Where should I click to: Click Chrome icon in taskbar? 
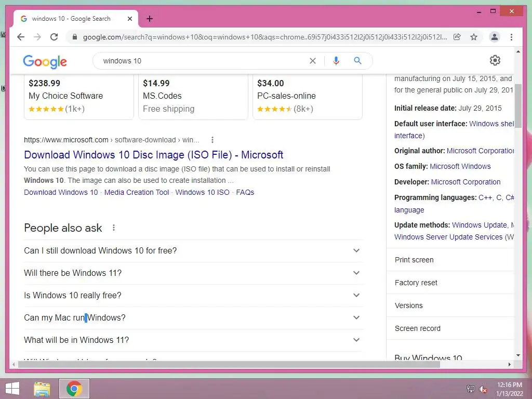74,389
